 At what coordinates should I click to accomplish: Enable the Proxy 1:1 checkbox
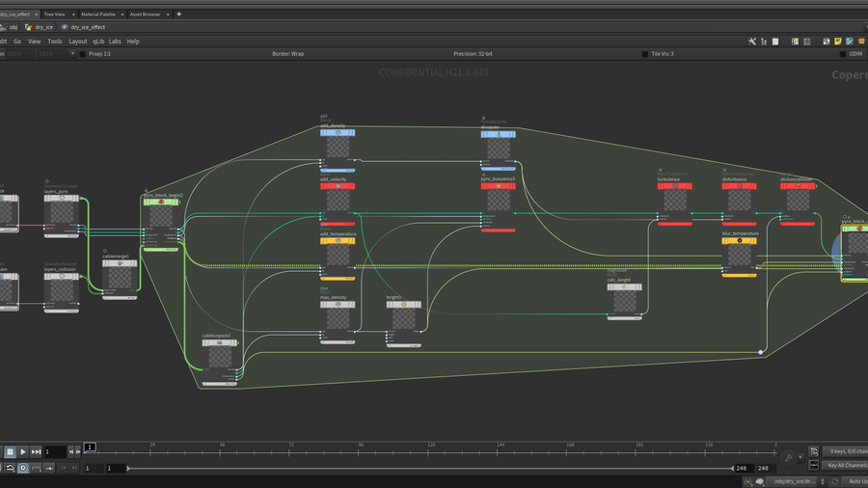coord(82,54)
